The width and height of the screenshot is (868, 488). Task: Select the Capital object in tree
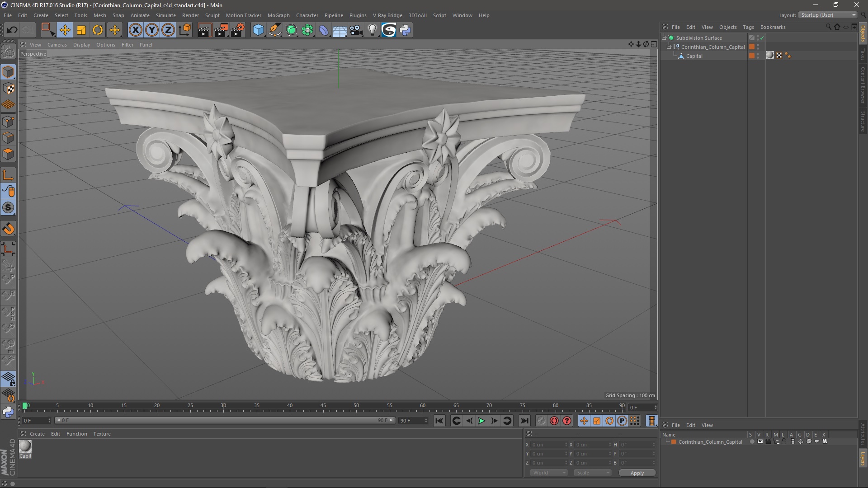tap(694, 56)
